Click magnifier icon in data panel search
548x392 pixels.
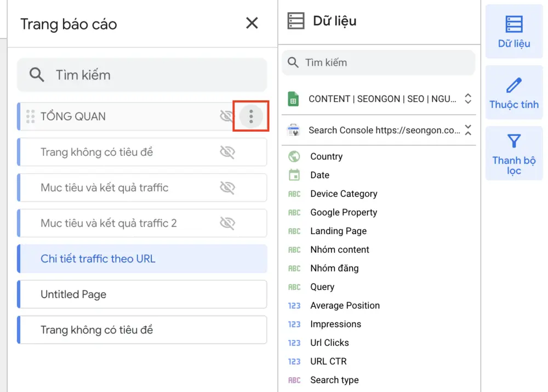[293, 63]
